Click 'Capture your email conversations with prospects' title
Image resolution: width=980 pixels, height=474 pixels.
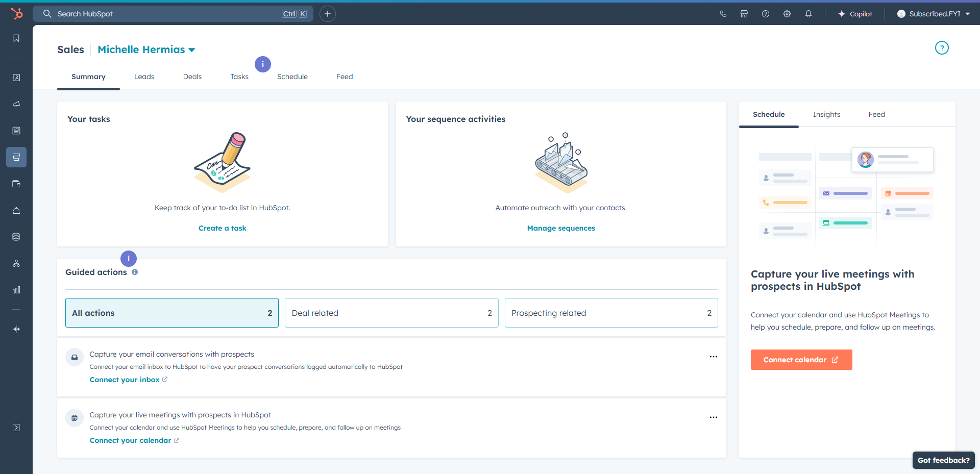[172, 354]
